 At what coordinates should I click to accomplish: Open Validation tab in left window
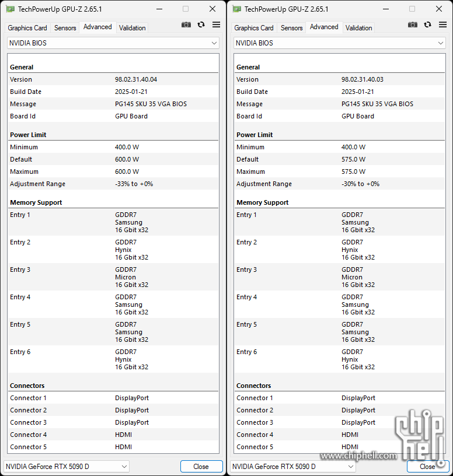pyautogui.click(x=132, y=28)
